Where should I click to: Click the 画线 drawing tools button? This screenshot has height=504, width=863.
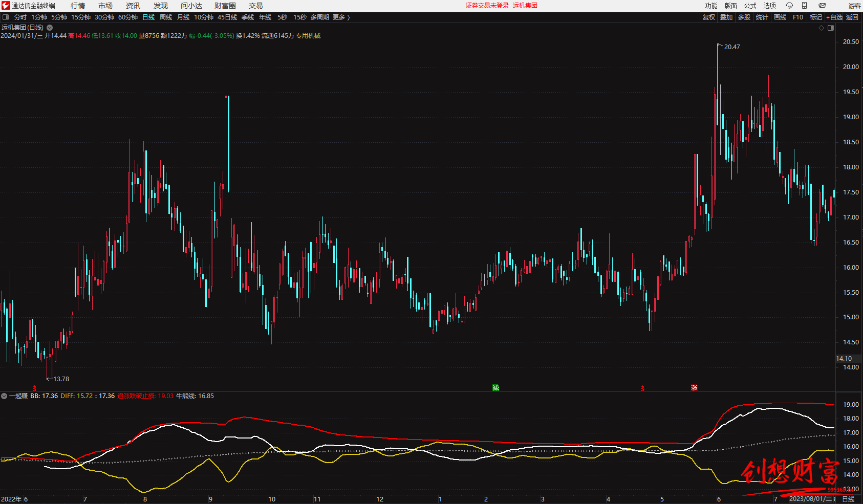click(780, 17)
